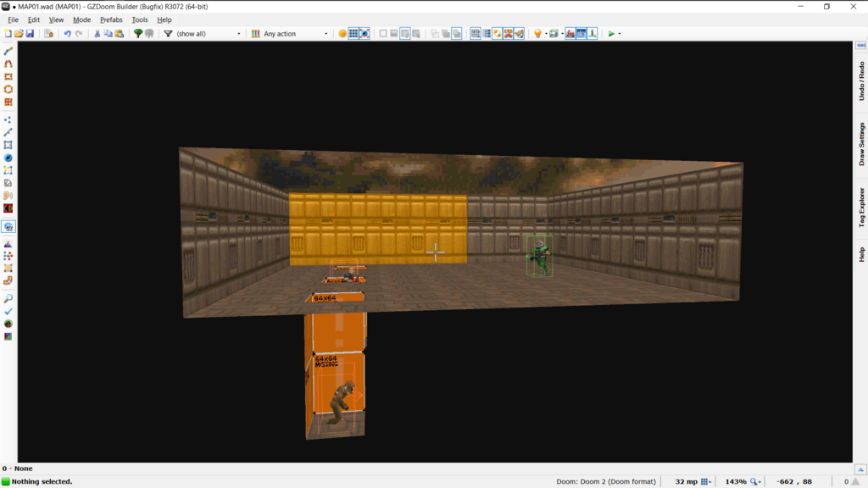Switch to Things mode (blue circle icon)
Screen dimensions: 868x488
pyautogui.click(x=8, y=158)
